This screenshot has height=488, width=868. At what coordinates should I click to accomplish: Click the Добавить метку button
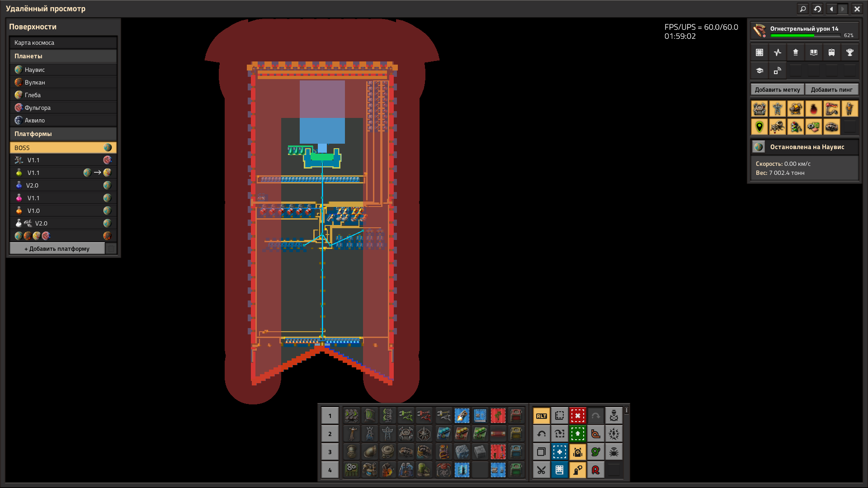[x=777, y=89]
